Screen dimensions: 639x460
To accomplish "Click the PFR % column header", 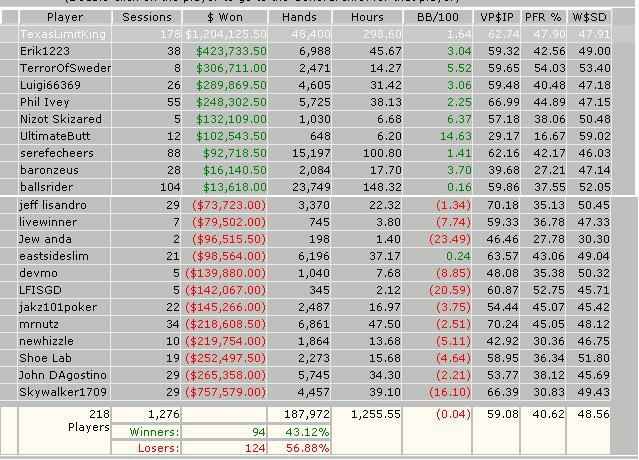I will tap(543, 17).
